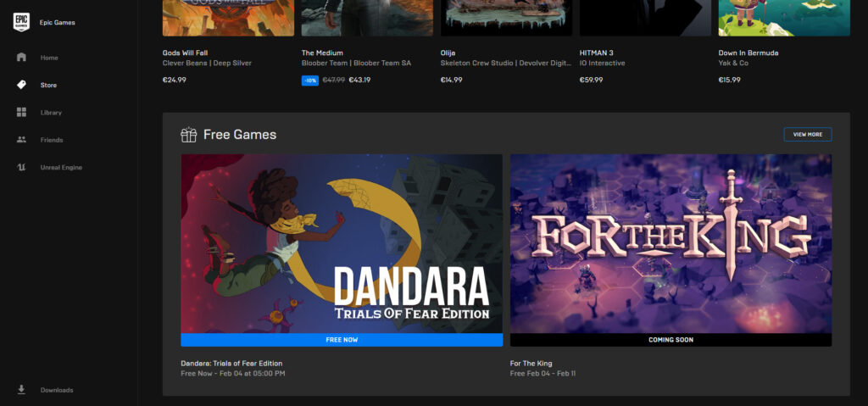The image size is (868, 406).
Task: Click the €24.99 price
Action: [175, 80]
